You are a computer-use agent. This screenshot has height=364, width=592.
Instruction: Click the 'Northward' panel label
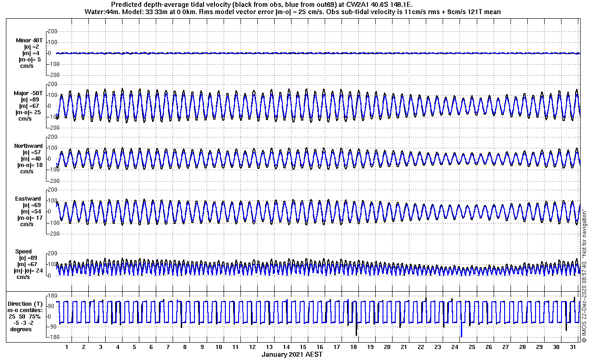[29, 146]
